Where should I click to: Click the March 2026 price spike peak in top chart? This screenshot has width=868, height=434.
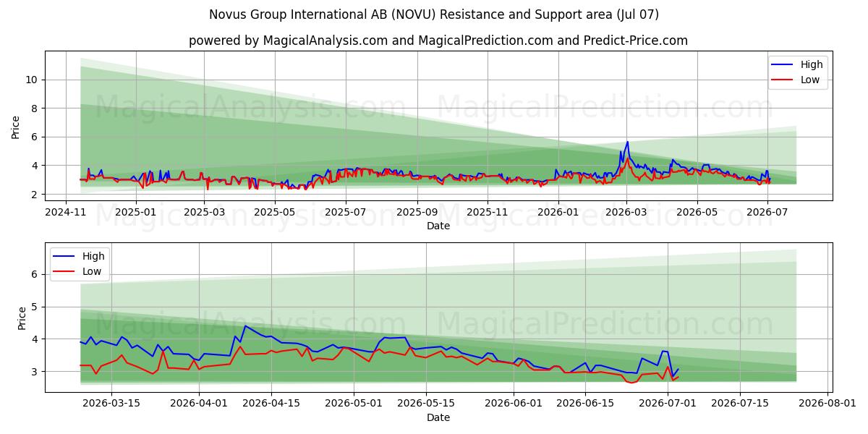click(x=627, y=142)
